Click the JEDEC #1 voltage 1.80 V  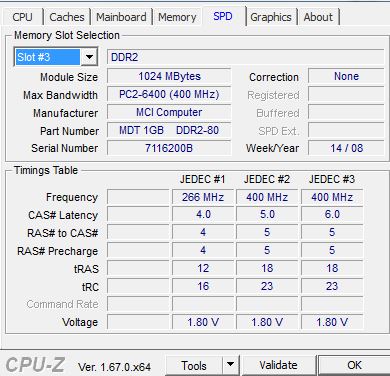[203, 322]
